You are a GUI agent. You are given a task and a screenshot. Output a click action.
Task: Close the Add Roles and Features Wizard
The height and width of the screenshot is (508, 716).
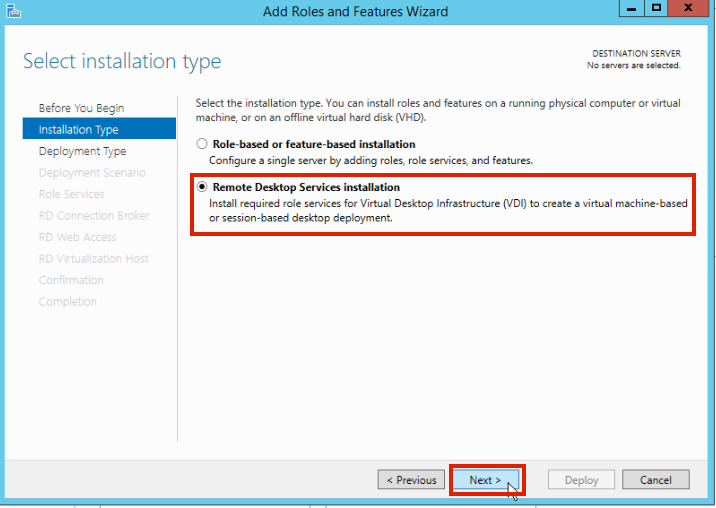[x=689, y=9]
